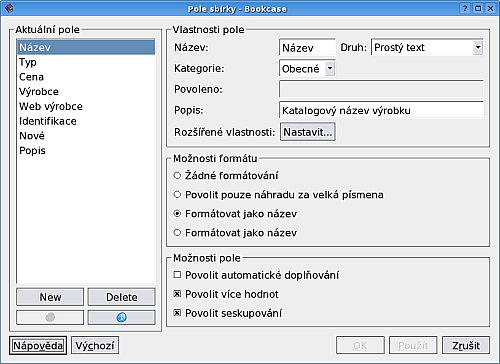The width and height of the screenshot is (500, 364).
Task: Select Identifikace in the field list
Action: 86,121
